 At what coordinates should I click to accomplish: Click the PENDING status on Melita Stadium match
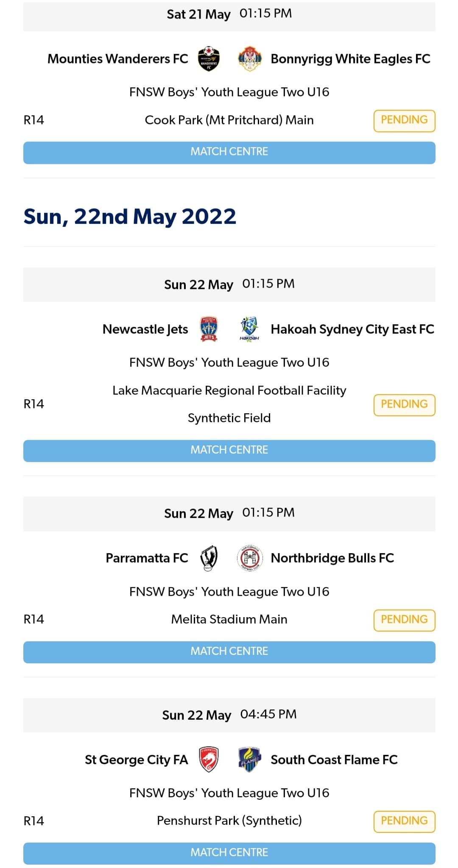404,619
